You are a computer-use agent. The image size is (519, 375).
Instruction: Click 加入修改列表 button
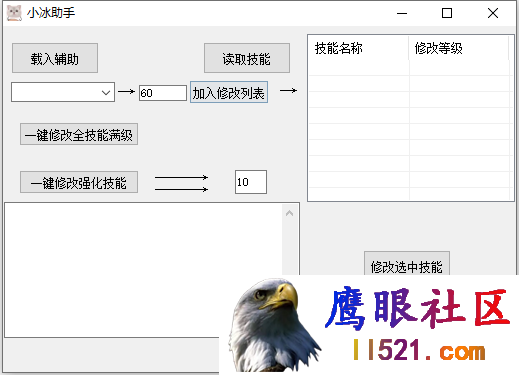click(229, 92)
